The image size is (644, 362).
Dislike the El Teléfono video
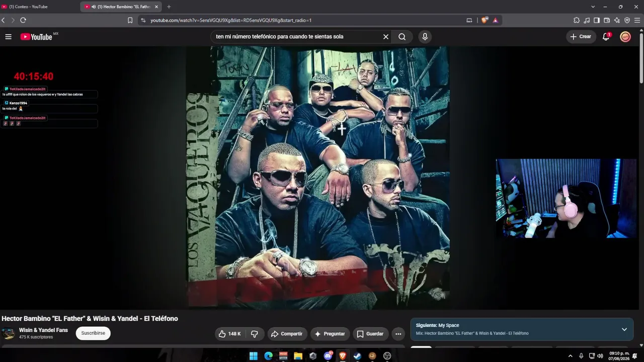[x=255, y=334]
